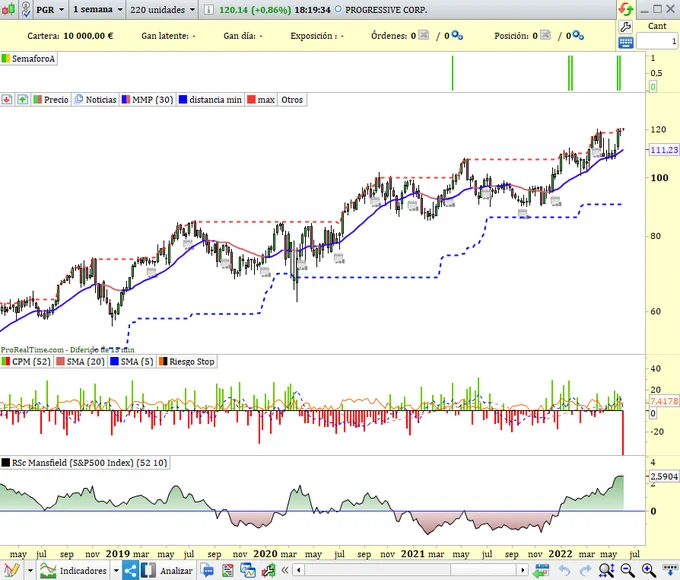The width and height of the screenshot is (680, 580).
Task: Click the linked-chart badge icon beside PGR
Action: click(x=26, y=9)
